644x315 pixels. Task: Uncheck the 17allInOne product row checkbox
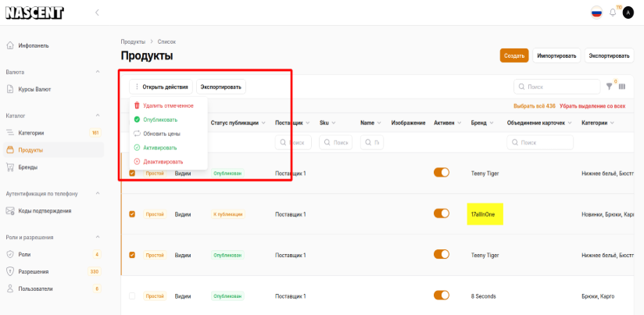coord(132,214)
